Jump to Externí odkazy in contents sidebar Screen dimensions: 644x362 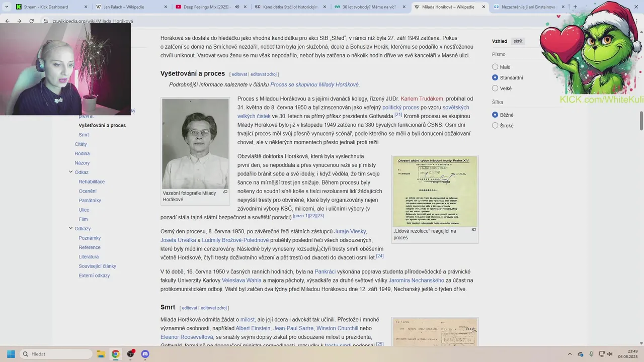(x=94, y=276)
